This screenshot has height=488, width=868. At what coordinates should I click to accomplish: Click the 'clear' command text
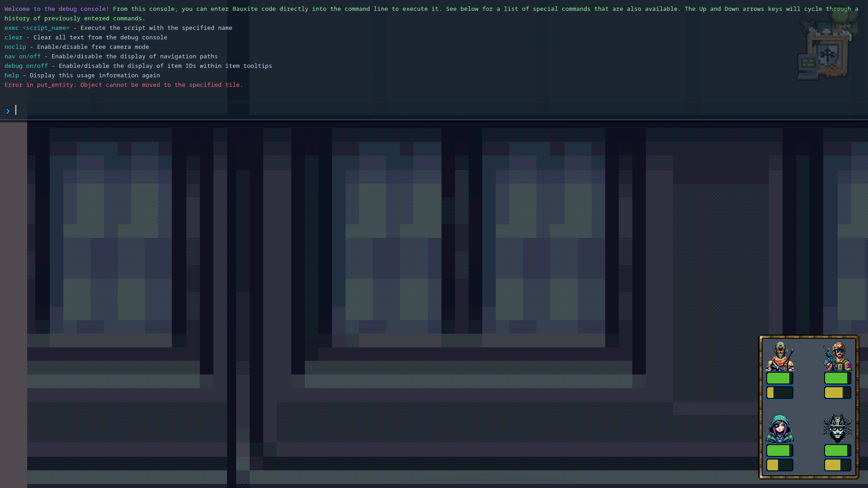coord(14,38)
